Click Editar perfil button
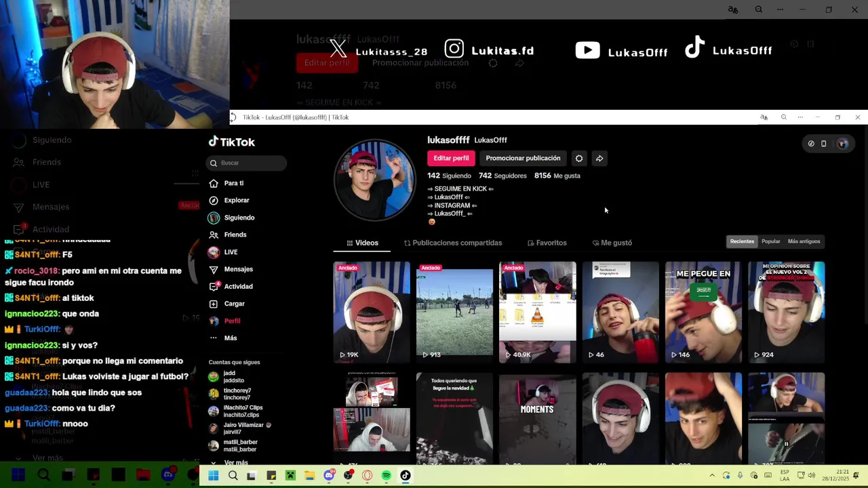This screenshot has width=868, height=488. 451,158
